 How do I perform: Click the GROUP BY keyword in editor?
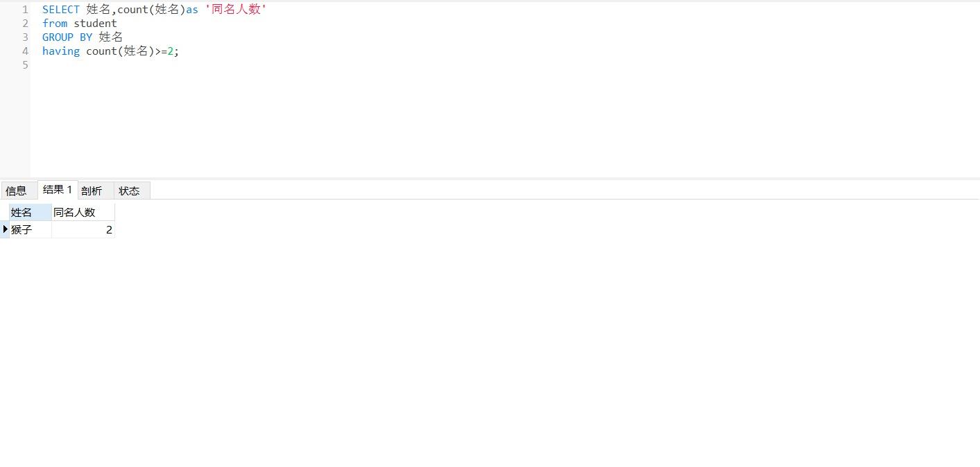tap(67, 37)
